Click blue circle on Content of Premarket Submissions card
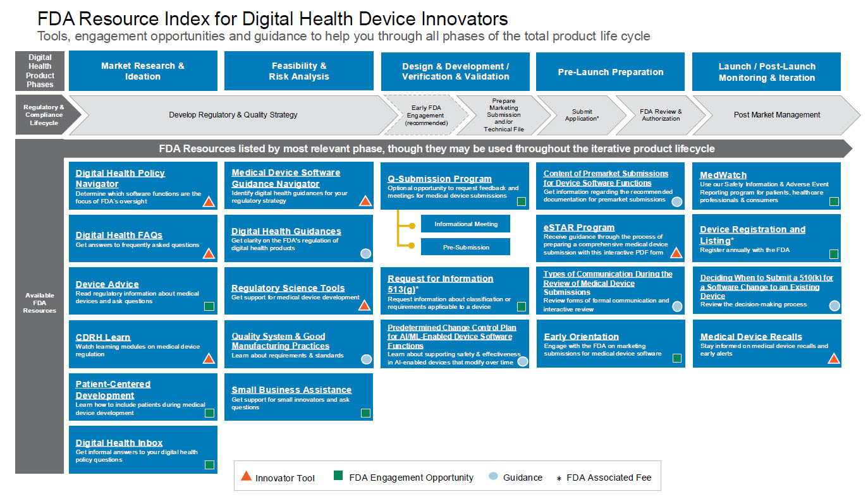 pyautogui.click(x=677, y=202)
